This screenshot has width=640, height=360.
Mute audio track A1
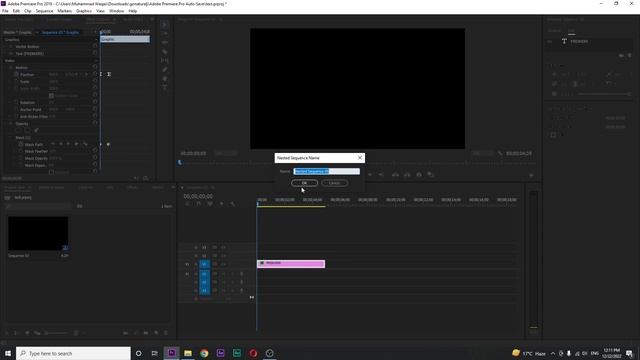[223, 274]
